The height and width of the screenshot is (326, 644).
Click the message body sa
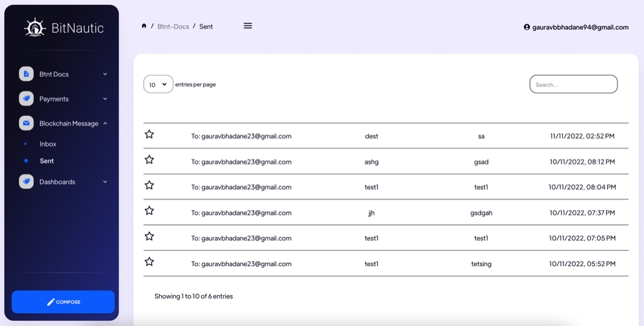point(481,137)
